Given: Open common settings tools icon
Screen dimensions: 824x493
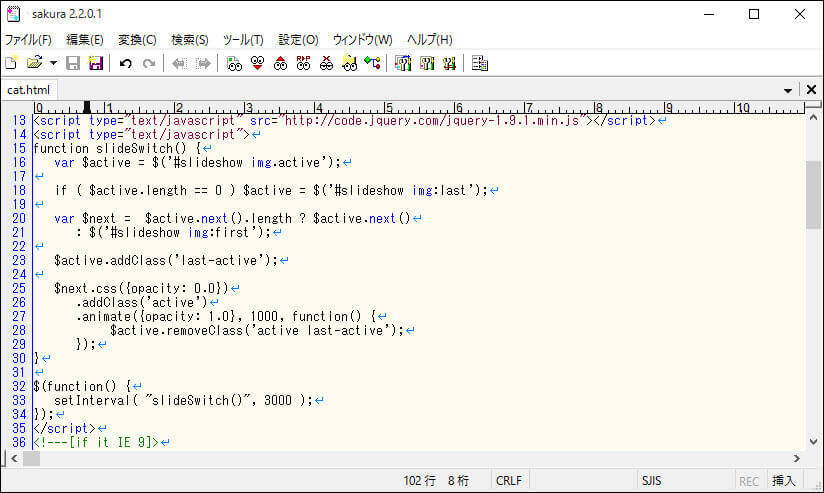Looking at the screenshot, I should (449, 64).
